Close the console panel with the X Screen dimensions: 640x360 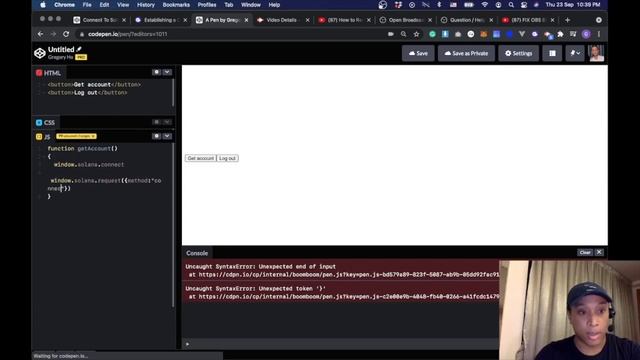pyautogui.click(x=599, y=252)
